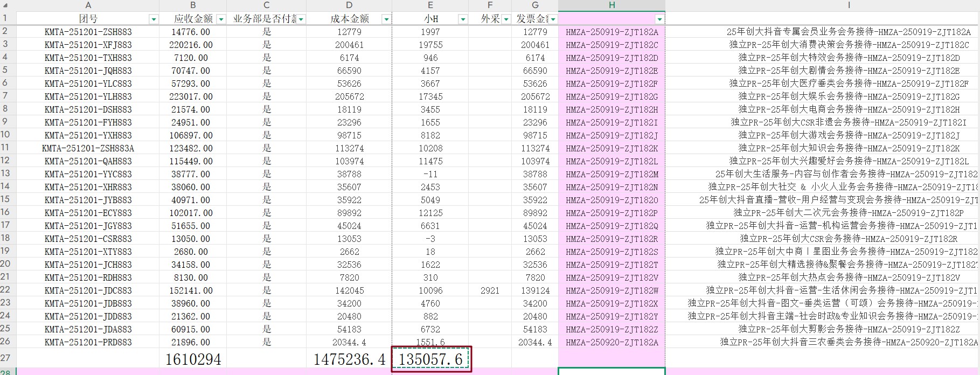Open the filter dropdown for 应收金额 column
980x375 pixels.
[221, 19]
